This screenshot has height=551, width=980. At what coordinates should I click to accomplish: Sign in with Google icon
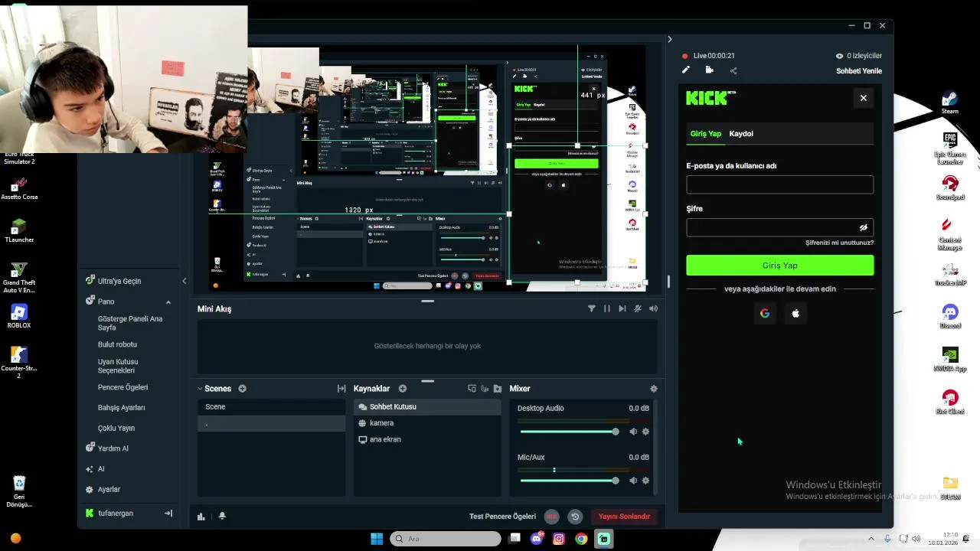pyautogui.click(x=765, y=313)
